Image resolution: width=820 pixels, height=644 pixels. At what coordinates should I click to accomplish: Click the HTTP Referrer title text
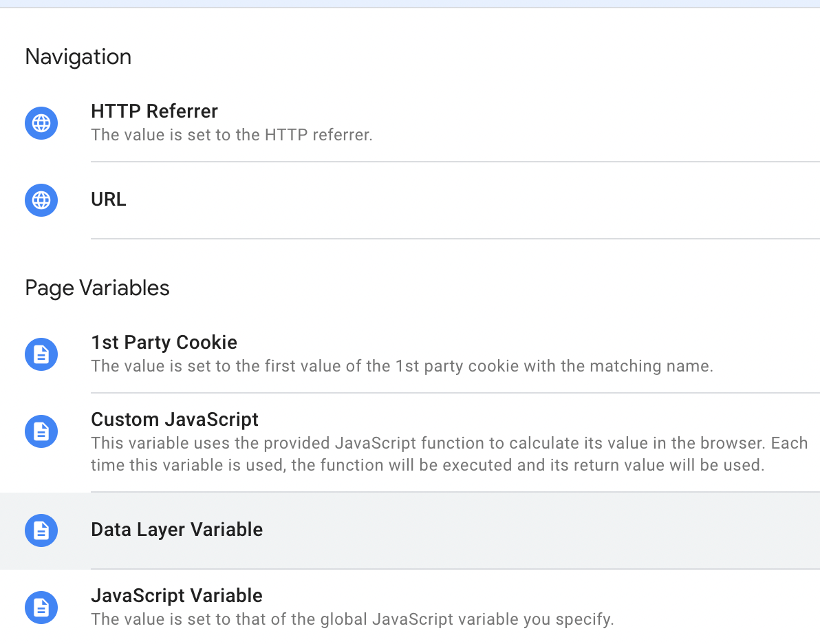coord(154,111)
